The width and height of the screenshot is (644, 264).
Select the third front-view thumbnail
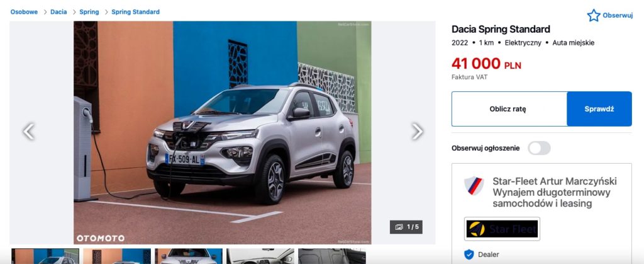189,256
